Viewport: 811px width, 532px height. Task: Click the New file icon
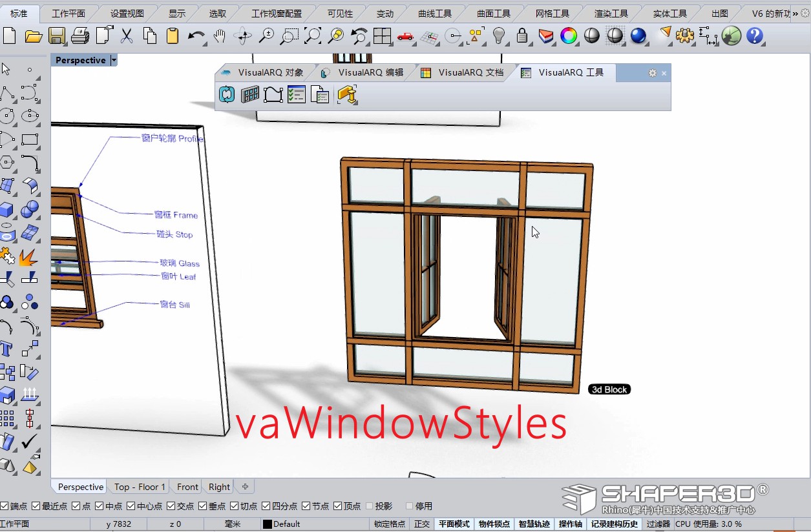tap(9, 36)
